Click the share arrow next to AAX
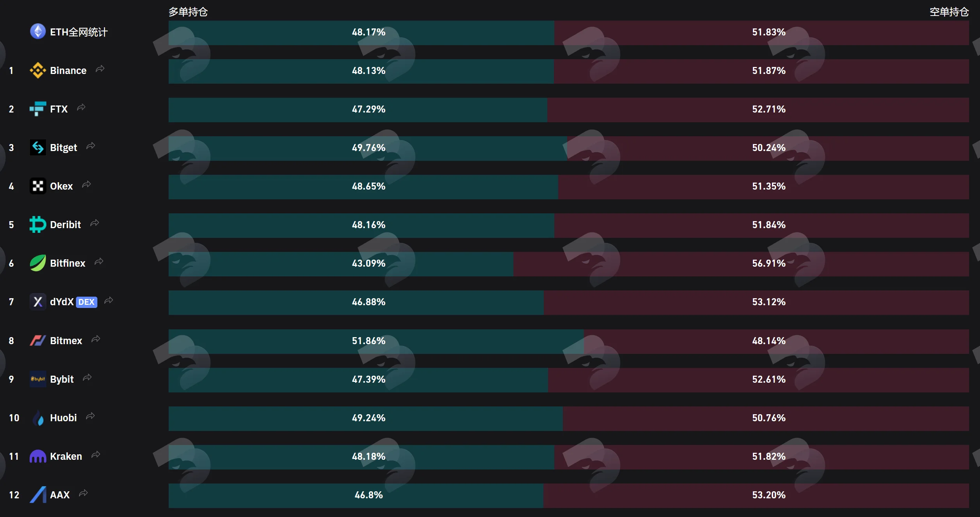Screen dimensions: 980x517 click(x=83, y=494)
